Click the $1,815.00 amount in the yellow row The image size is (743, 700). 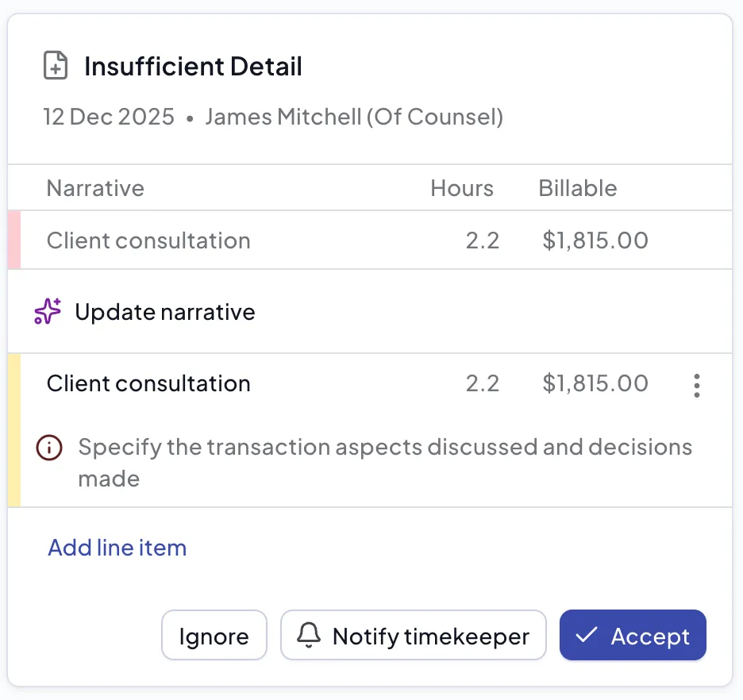coord(595,383)
